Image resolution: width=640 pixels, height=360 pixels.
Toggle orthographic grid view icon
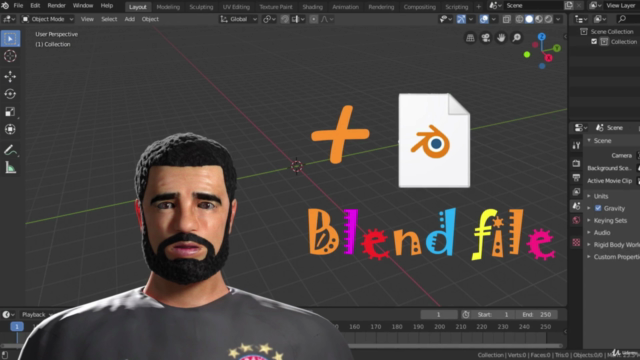coord(470,38)
